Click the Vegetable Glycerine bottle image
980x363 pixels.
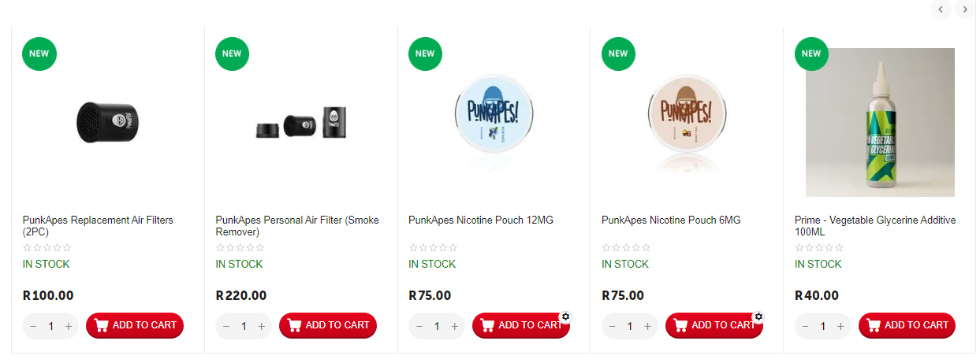coord(880,122)
